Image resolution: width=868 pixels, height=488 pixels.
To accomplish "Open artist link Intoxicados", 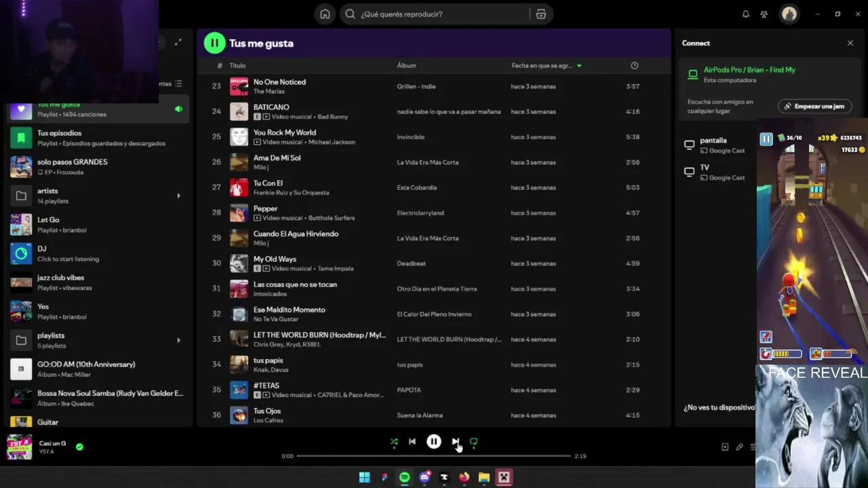I will coord(271,293).
